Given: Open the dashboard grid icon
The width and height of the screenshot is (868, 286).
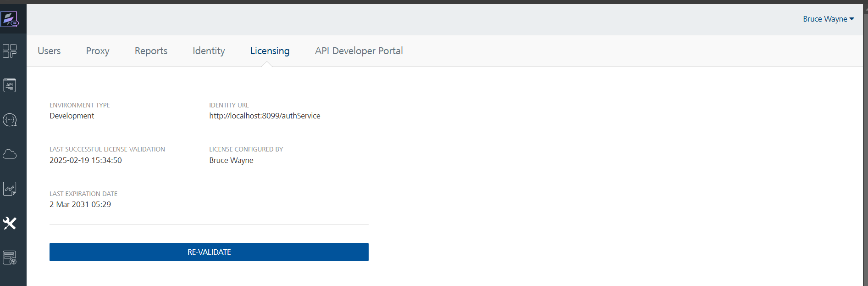Looking at the screenshot, I should pyautogui.click(x=10, y=51).
